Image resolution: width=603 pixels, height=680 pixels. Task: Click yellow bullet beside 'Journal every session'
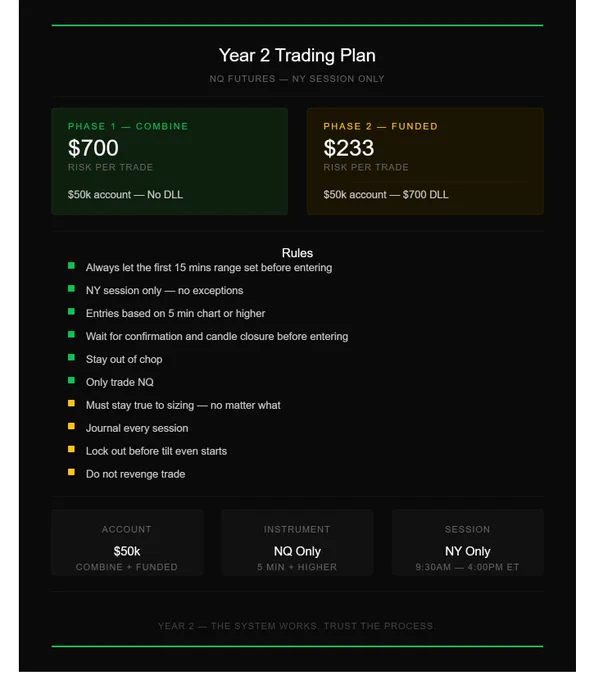71,427
